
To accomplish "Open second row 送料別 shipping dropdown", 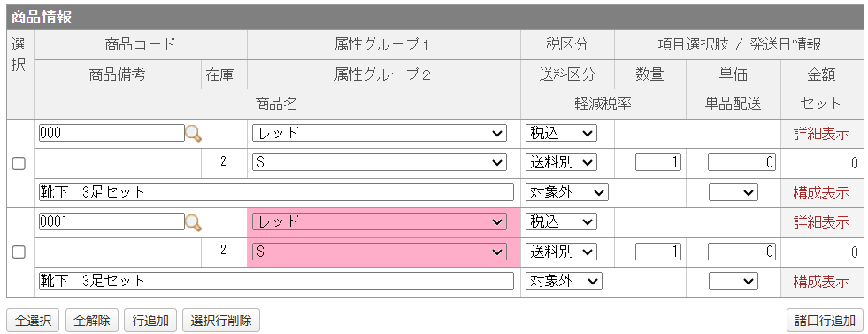I will coord(561,252).
